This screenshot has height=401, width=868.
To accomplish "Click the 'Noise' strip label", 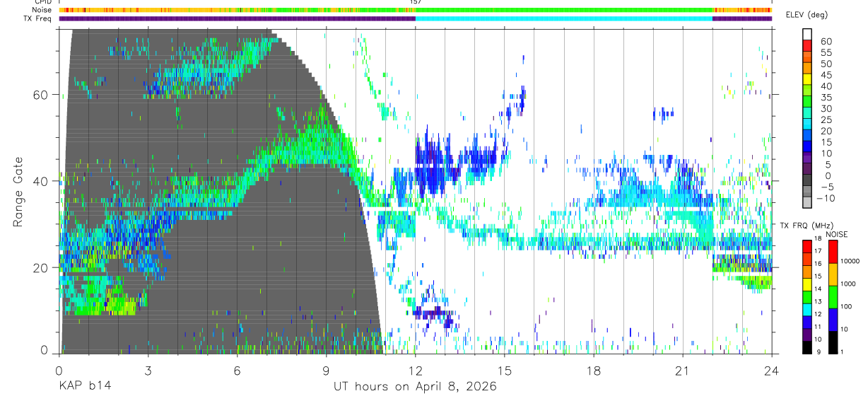I will [x=41, y=10].
